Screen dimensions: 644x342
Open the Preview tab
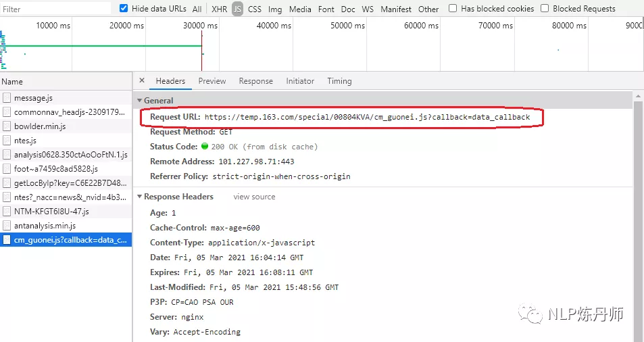[x=212, y=81]
